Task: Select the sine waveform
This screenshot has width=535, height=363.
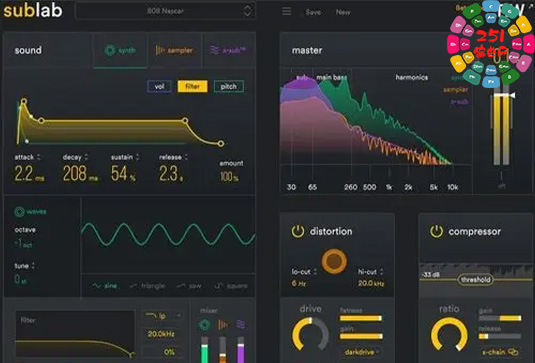Action: 105,286
